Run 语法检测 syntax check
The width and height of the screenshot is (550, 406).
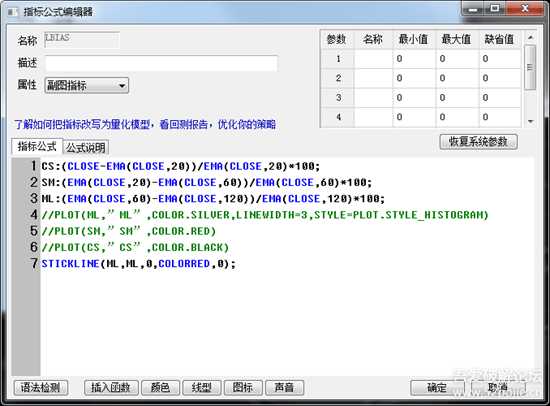(x=41, y=388)
